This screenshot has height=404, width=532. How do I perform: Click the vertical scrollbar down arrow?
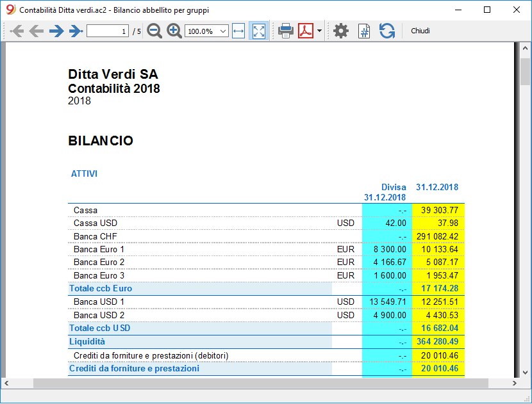pos(525,373)
